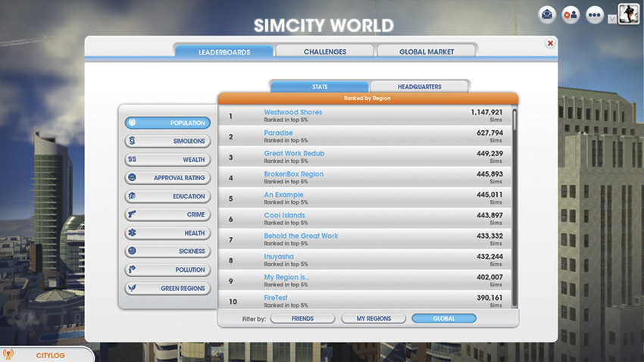Screen dimensions: 644x362
Task: Switch to the Global Market tab
Action: 427,51
